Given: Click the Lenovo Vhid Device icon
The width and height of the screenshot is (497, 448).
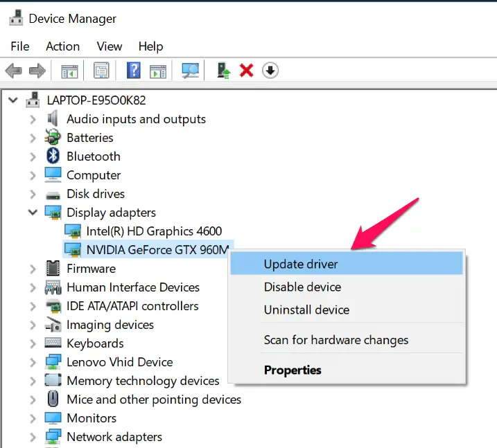Looking at the screenshot, I should 53,362.
